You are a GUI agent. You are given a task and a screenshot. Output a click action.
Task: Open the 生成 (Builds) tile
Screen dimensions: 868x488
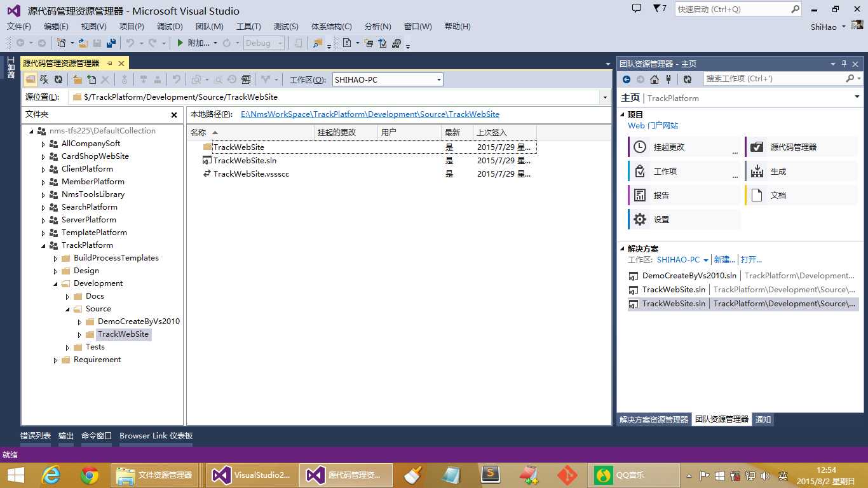[801, 171]
